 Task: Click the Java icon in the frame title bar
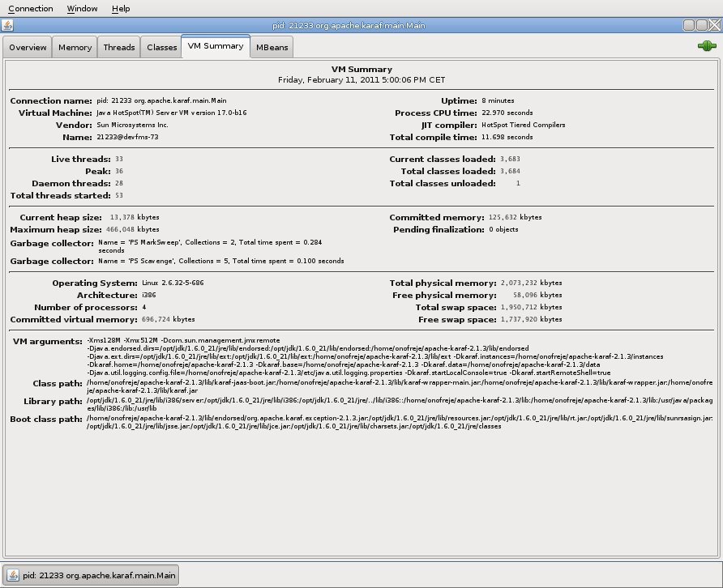pyautogui.click(x=7, y=25)
